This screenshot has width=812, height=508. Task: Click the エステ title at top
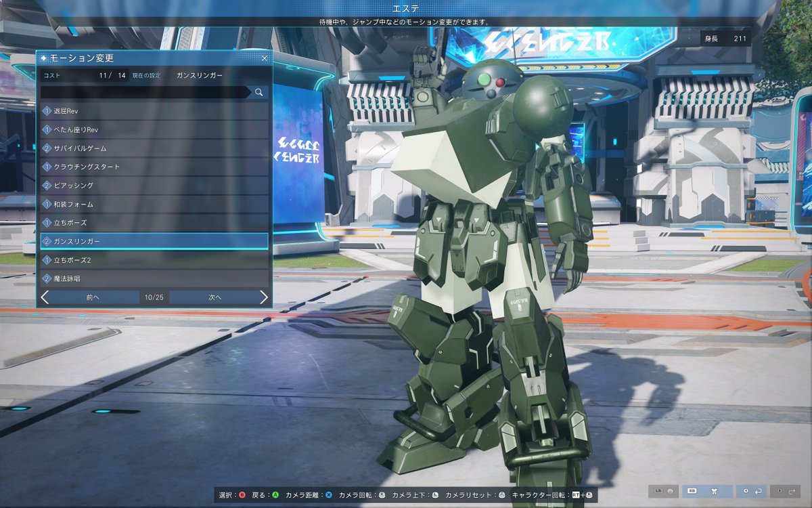point(406,8)
